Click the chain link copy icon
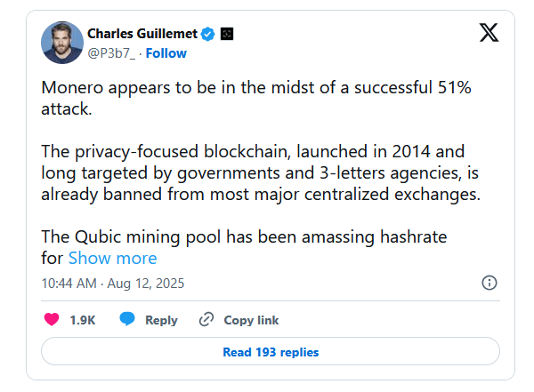This screenshot has height=392, width=534. coord(206,320)
